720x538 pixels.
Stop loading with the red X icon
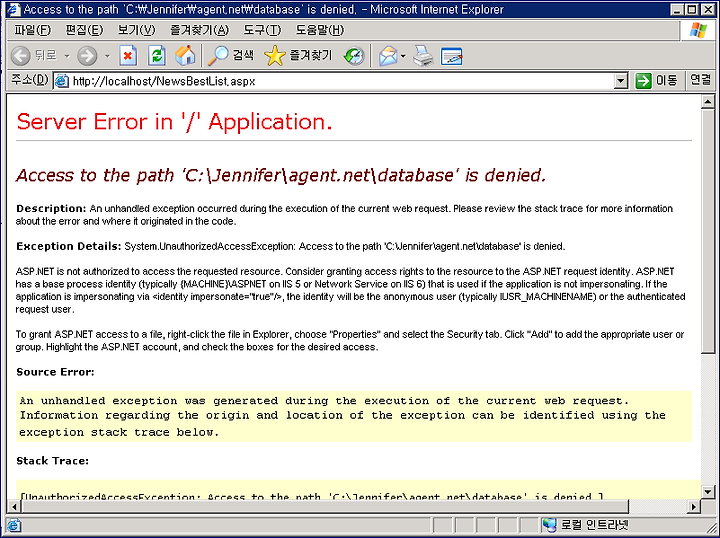pos(128,56)
